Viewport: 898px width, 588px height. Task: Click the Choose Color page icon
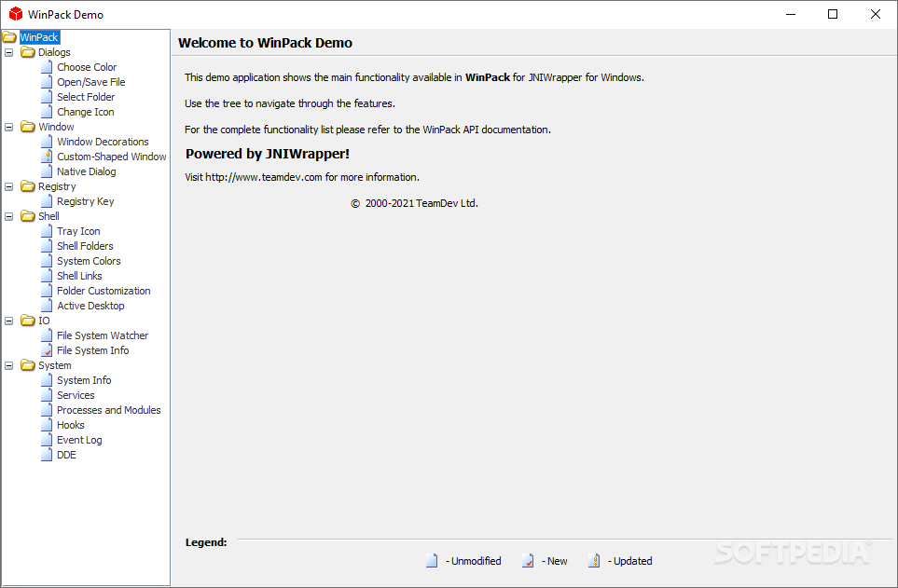click(47, 67)
